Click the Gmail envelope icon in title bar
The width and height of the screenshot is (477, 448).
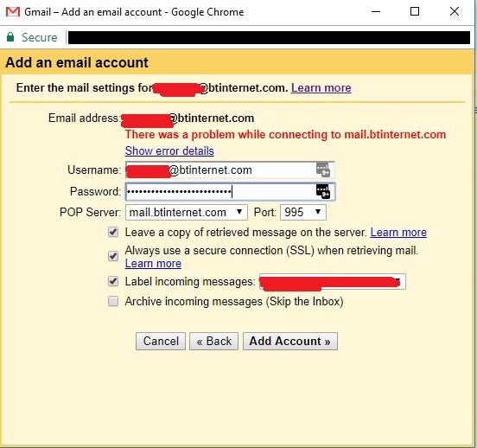point(13,12)
